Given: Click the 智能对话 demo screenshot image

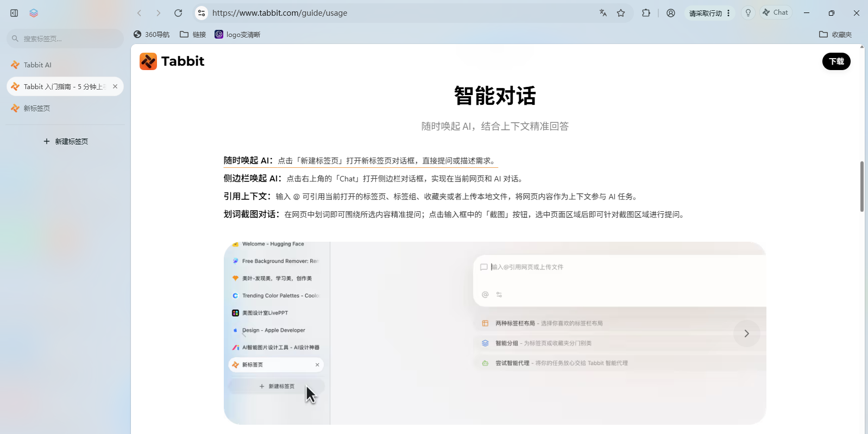Looking at the screenshot, I should [x=495, y=333].
